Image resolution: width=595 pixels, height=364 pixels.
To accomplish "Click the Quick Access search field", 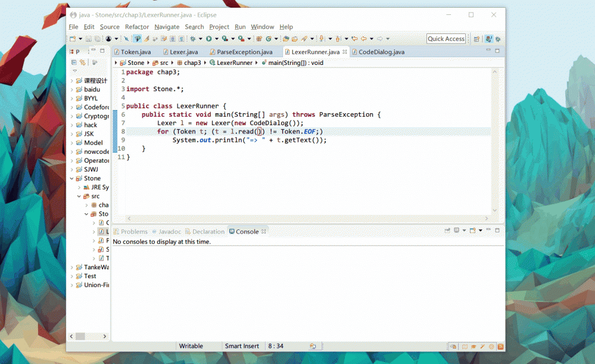I will (x=446, y=39).
